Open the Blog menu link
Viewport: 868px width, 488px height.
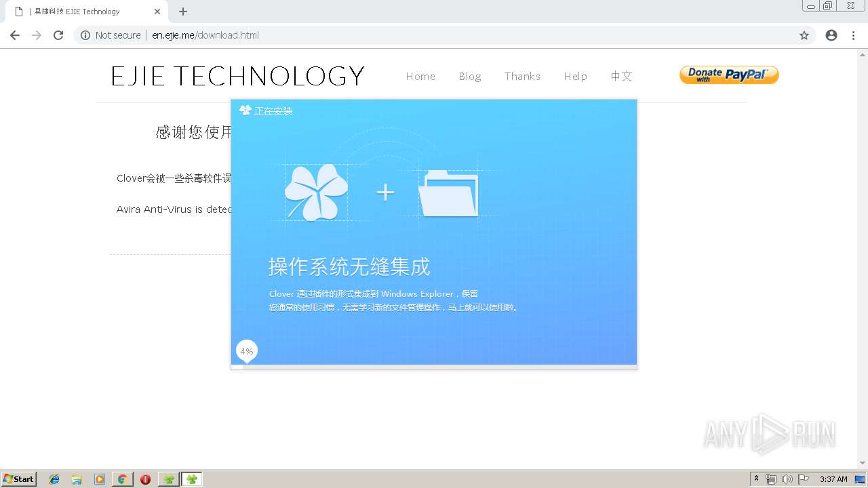[x=470, y=76]
